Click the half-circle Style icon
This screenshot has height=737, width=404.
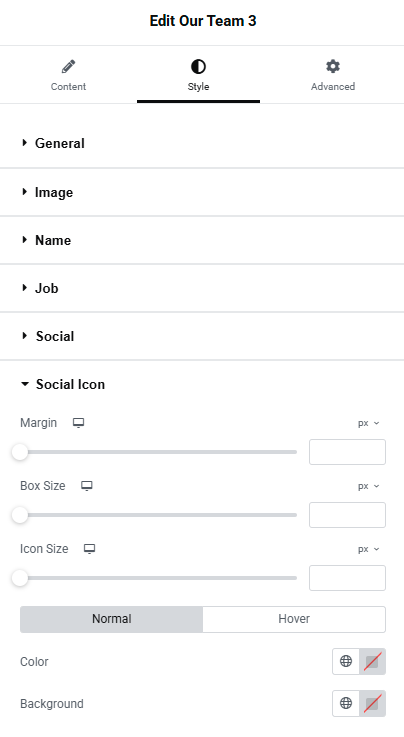point(198,66)
